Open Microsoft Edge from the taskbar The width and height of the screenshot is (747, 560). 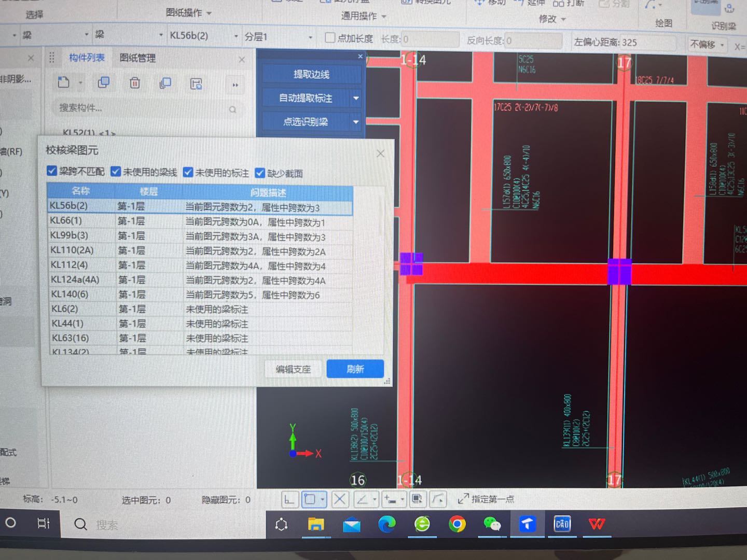point(387,524)
